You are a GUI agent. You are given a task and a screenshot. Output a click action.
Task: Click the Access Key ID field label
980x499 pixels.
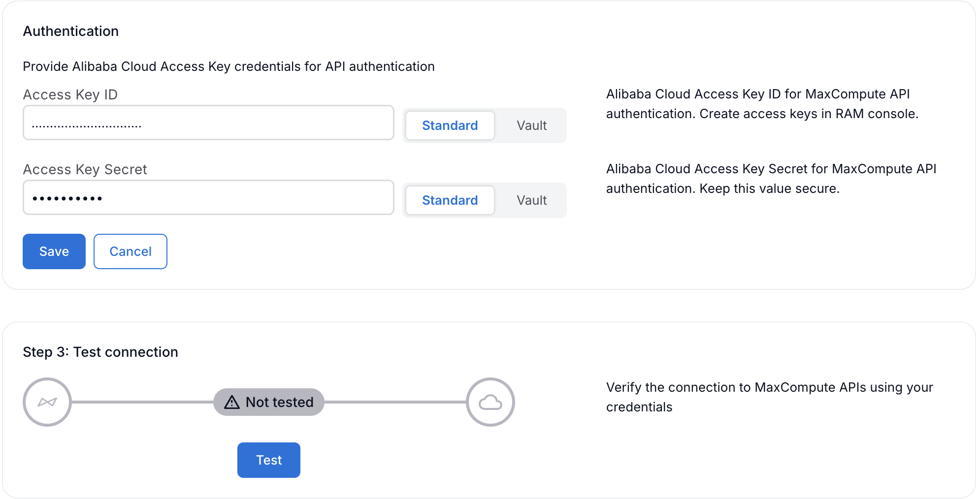click(x=70, y=94)
